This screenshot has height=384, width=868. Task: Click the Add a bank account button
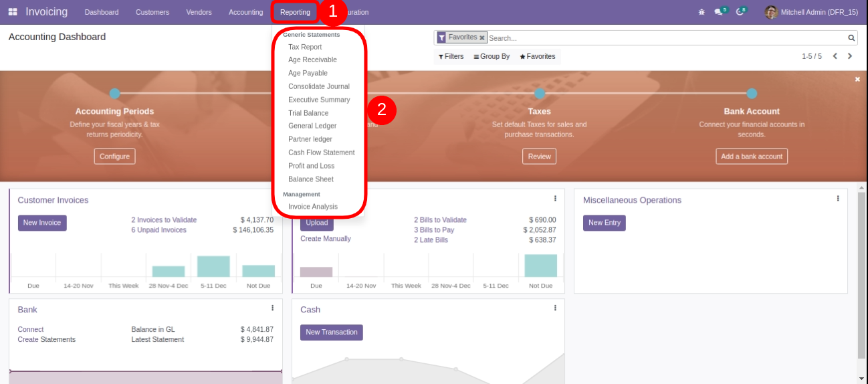click(752, 157)
